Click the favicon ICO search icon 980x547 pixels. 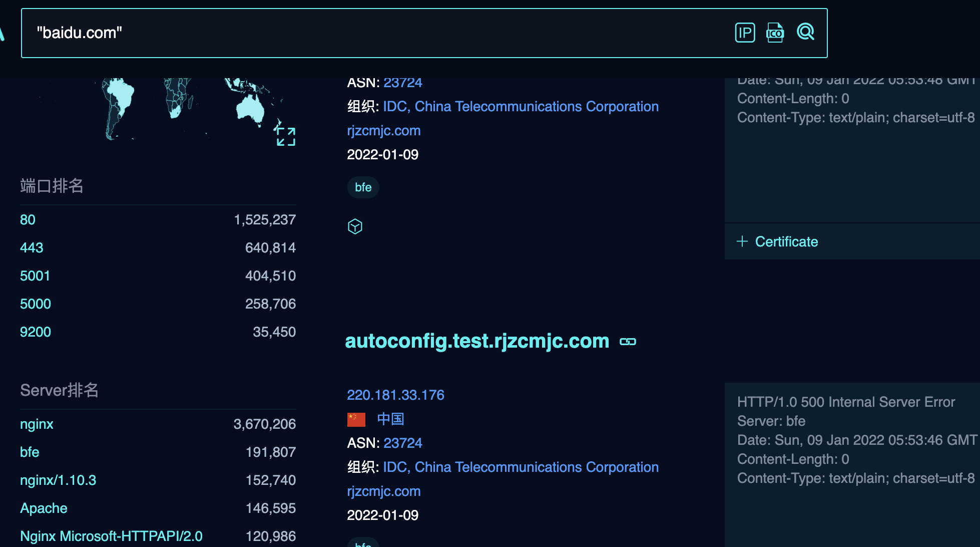point(775,33)
